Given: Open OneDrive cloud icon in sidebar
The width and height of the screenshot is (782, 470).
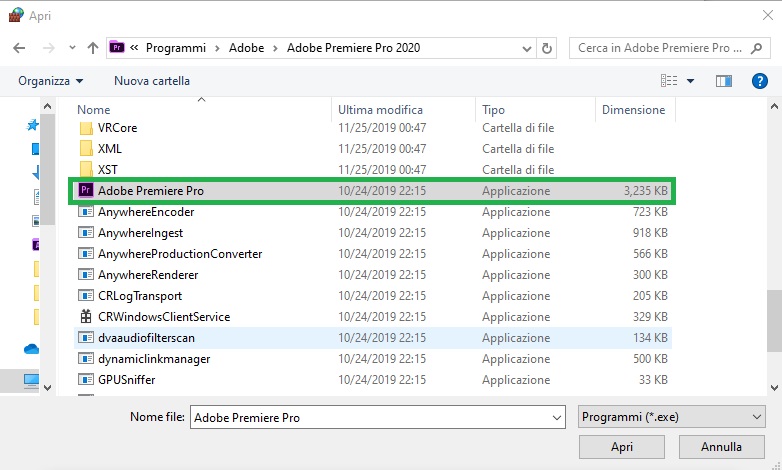Looking at the screenshot, I should [31, 349].
